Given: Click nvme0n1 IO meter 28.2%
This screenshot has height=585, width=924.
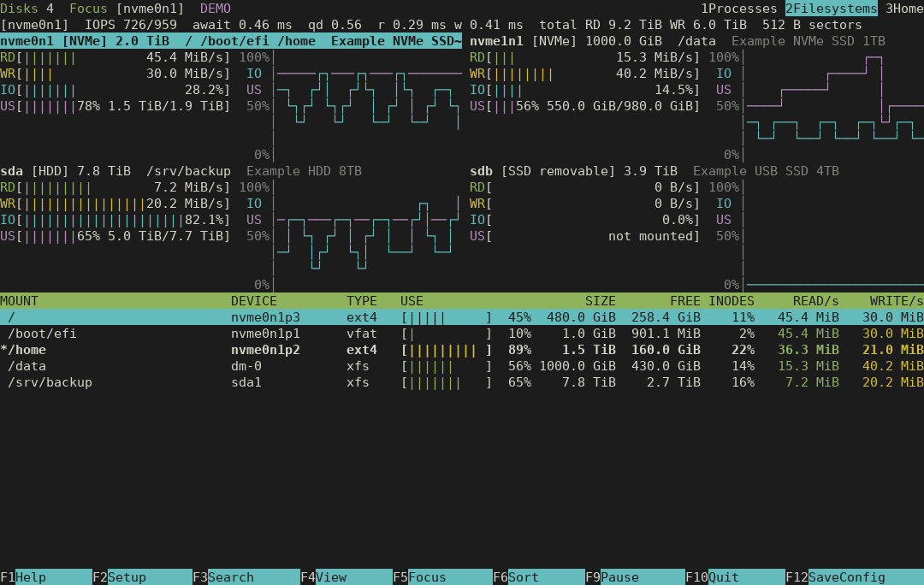Looking at the screenshot, I should coord(115,90).
